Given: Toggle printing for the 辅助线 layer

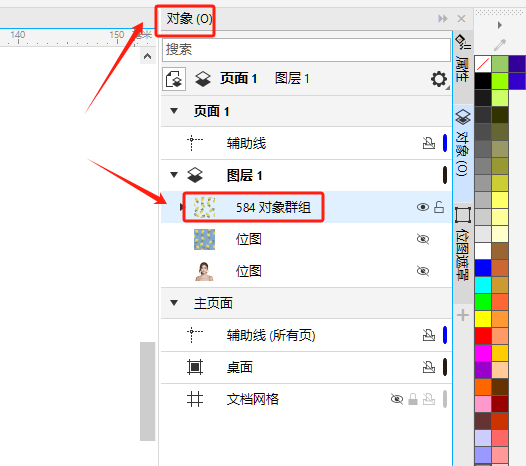Looking at the screenshot, I should (429, 143).
